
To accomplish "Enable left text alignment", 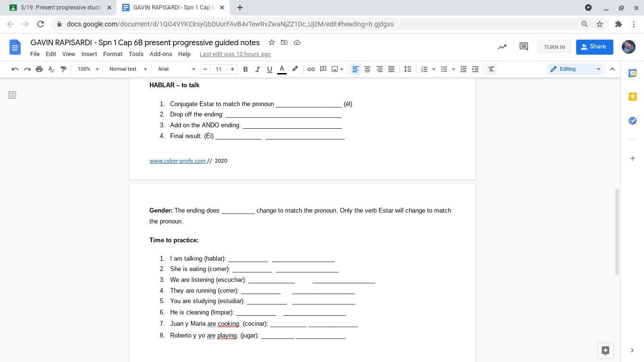I will 355,69.
